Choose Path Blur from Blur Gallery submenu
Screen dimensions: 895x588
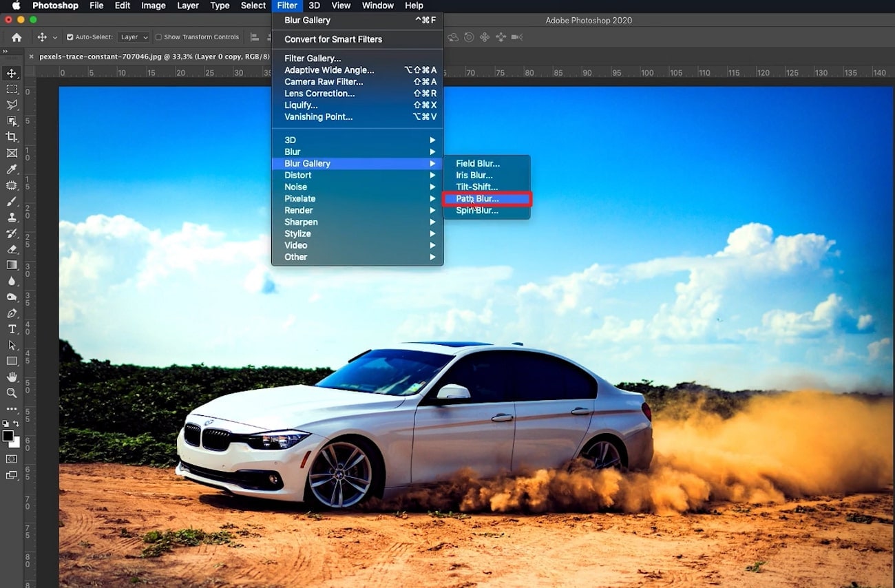point(487,198)
